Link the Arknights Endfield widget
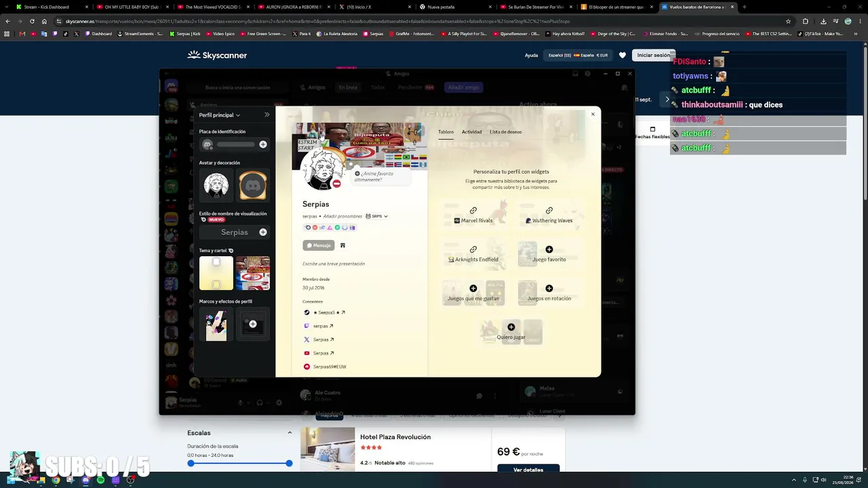 (473, 253)
